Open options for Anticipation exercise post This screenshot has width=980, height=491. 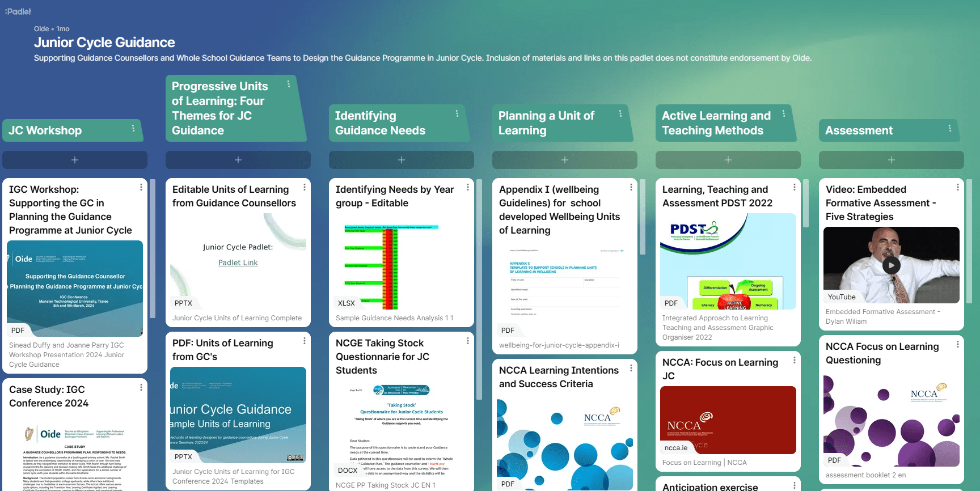[x=795, y=485]
